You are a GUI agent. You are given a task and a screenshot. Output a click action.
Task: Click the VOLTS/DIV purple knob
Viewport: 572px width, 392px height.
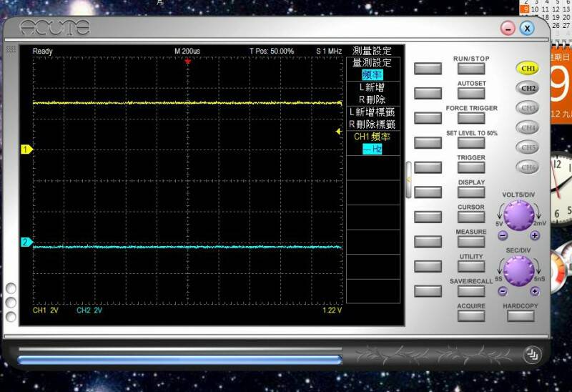pyautogui.click(x=518, y=215)
